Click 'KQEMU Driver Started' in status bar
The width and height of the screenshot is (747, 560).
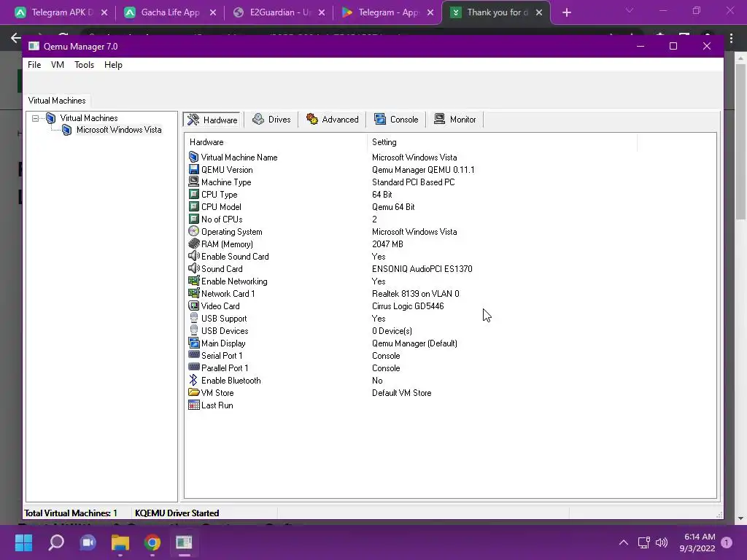pyautogui.click(x=177, y=513)
